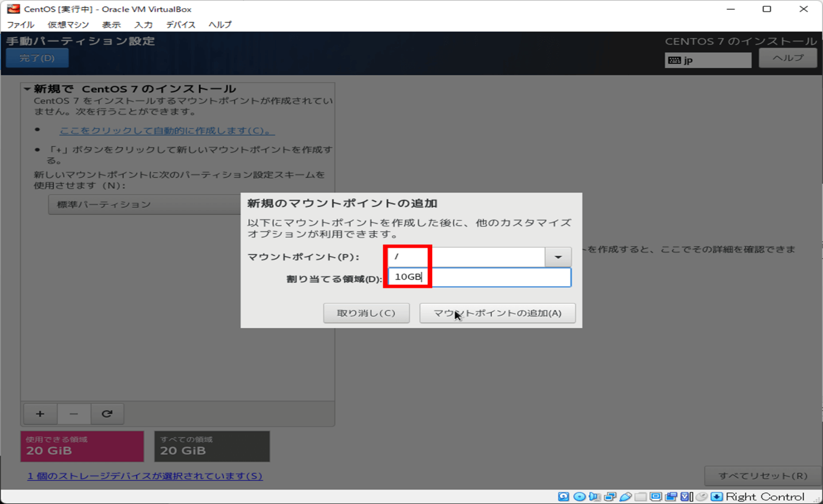Click the recording status icon

pyautogui.click(x=671, y=497)
